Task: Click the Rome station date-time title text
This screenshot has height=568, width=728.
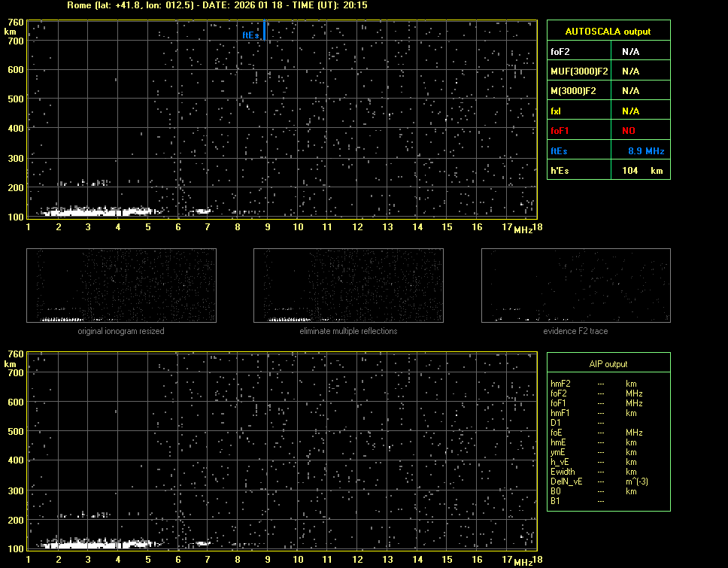Action: point(217,5)
